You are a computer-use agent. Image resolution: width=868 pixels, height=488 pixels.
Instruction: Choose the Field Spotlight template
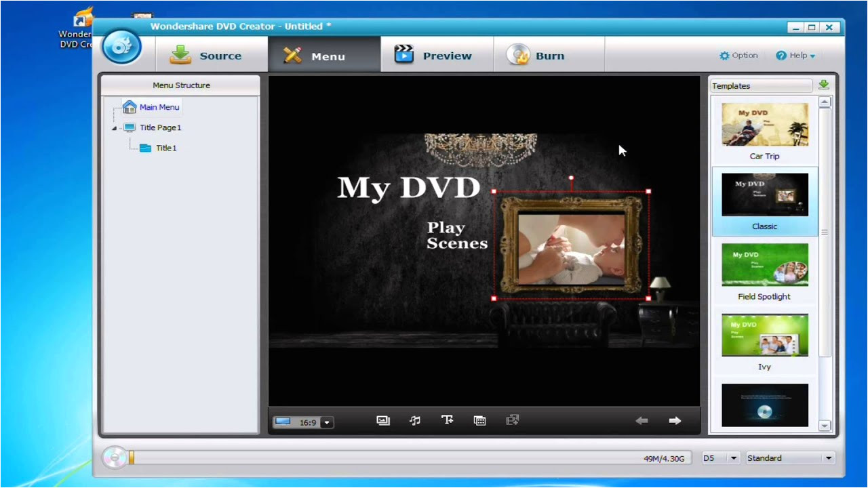[x=765, y=272]
